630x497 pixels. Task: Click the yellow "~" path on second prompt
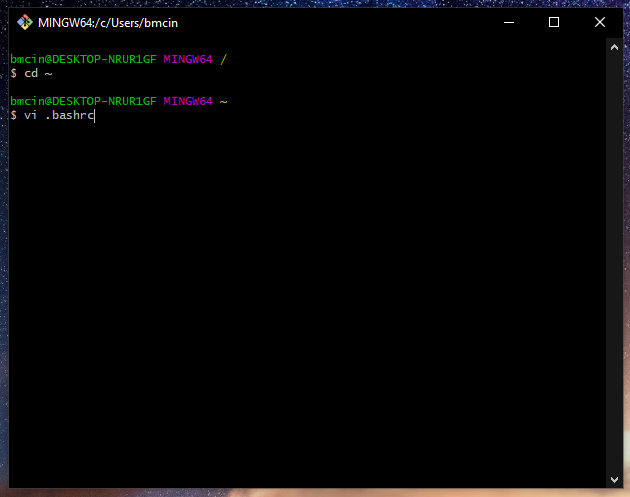(x=223, y=101)
